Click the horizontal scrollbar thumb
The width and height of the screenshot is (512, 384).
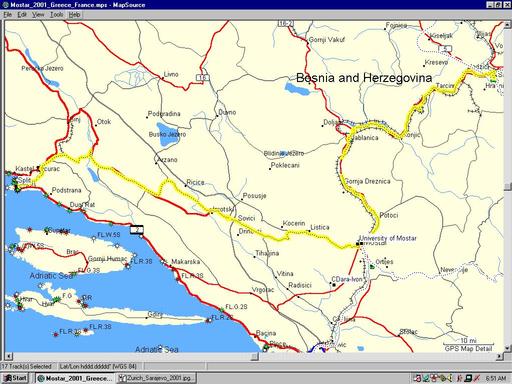point(255,356)
